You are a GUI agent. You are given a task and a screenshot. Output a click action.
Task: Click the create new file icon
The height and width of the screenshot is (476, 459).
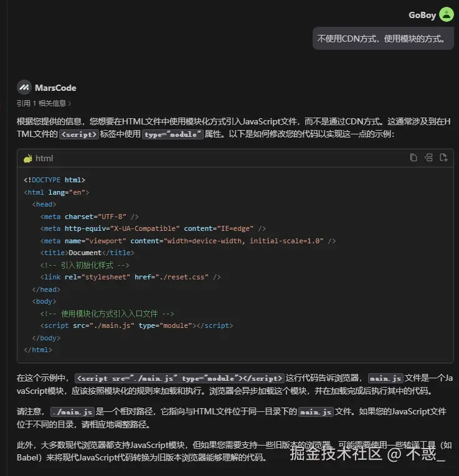(443, 157)
